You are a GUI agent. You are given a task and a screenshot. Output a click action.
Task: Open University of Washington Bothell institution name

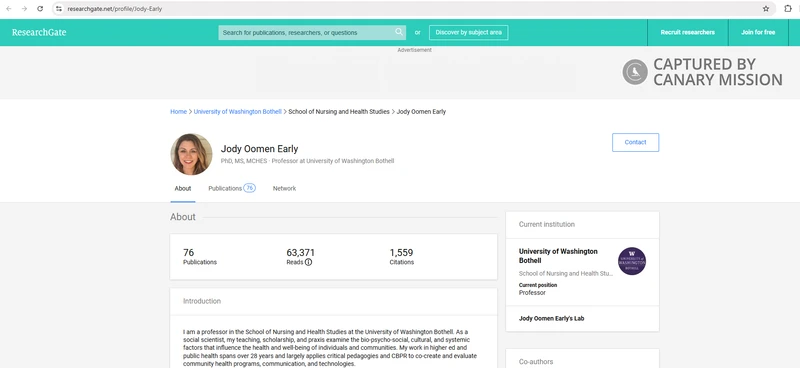tap(558, 256)
